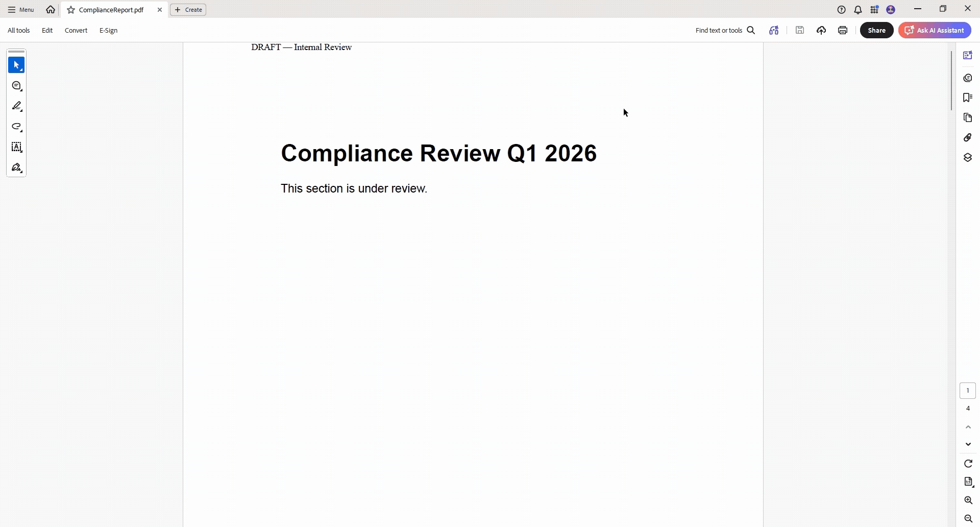Print the document

pyautogui.click(x=842, y=30)
